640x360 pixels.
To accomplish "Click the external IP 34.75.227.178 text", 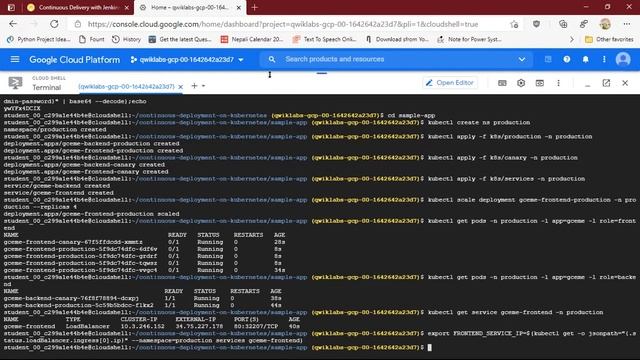I will click(x=199, y=326).
